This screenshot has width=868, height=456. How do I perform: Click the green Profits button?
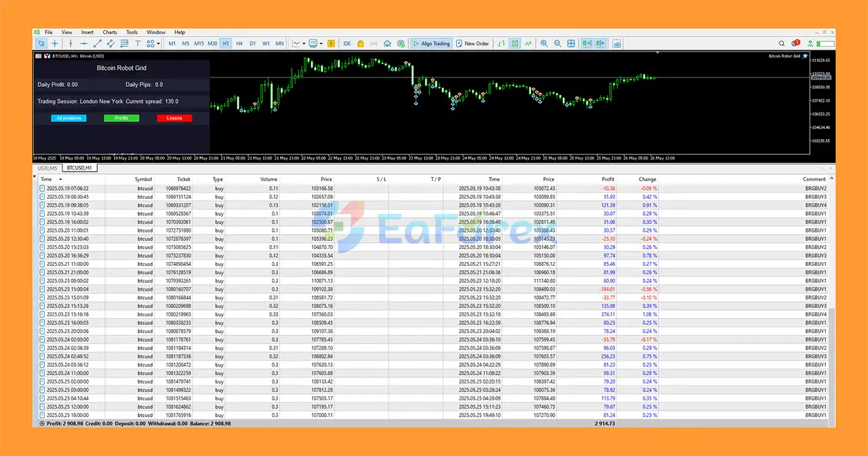[121, 118]
